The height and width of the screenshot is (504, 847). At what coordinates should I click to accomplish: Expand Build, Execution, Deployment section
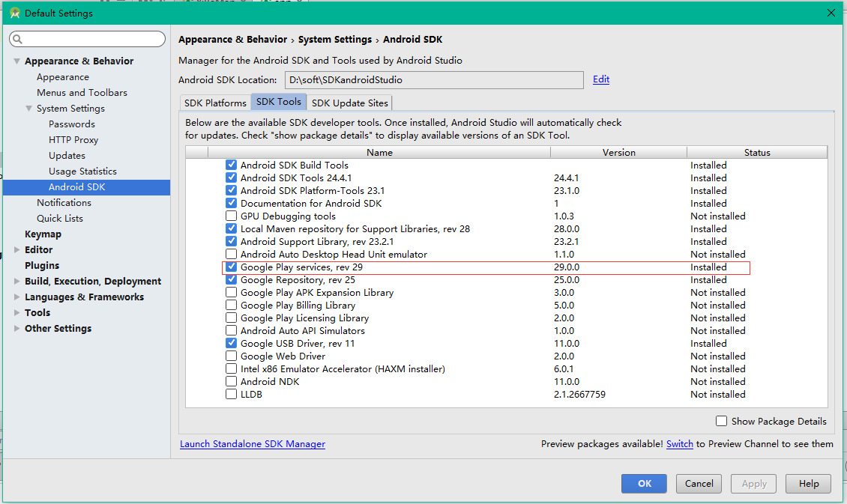tap(17, 282)
